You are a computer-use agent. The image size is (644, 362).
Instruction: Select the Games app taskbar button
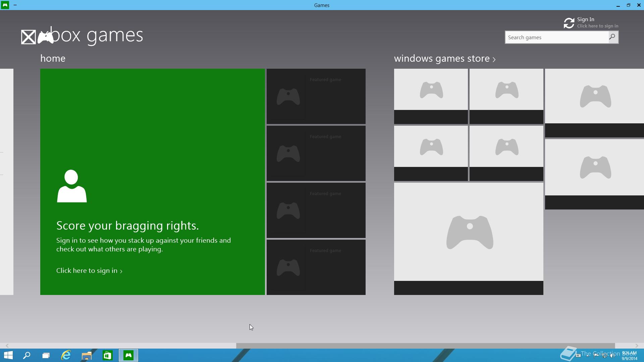[128, 355]
